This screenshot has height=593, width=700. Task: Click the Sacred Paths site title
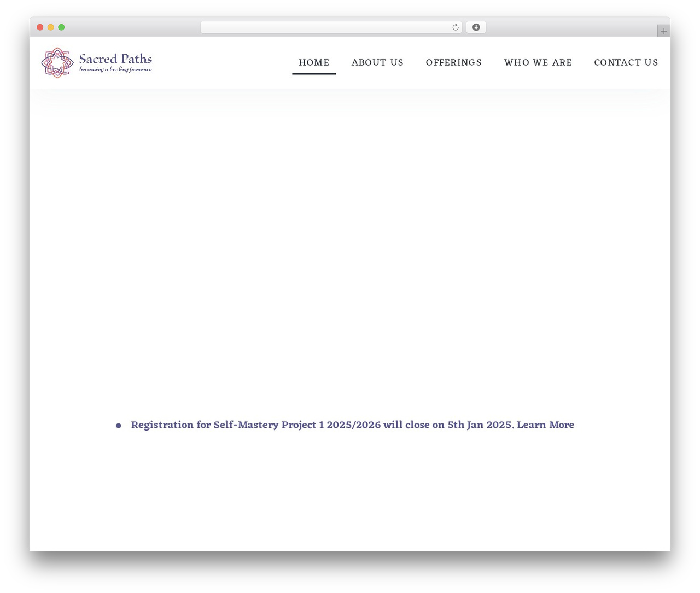point(115,59)
